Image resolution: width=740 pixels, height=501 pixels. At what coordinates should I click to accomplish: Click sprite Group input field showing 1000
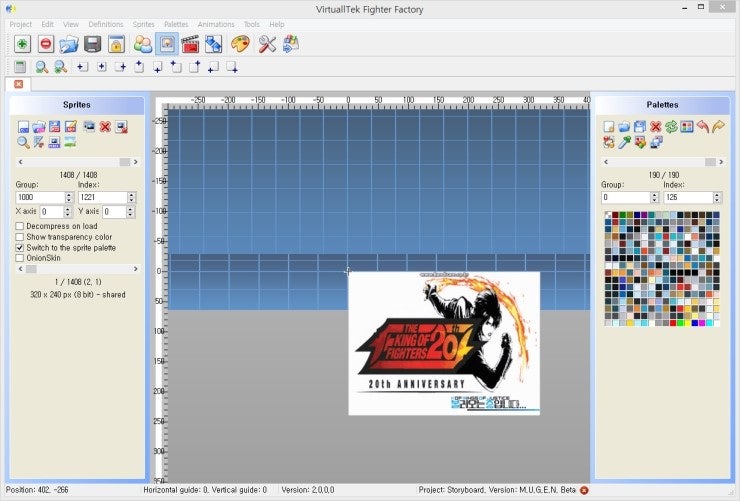click(41, 198)
